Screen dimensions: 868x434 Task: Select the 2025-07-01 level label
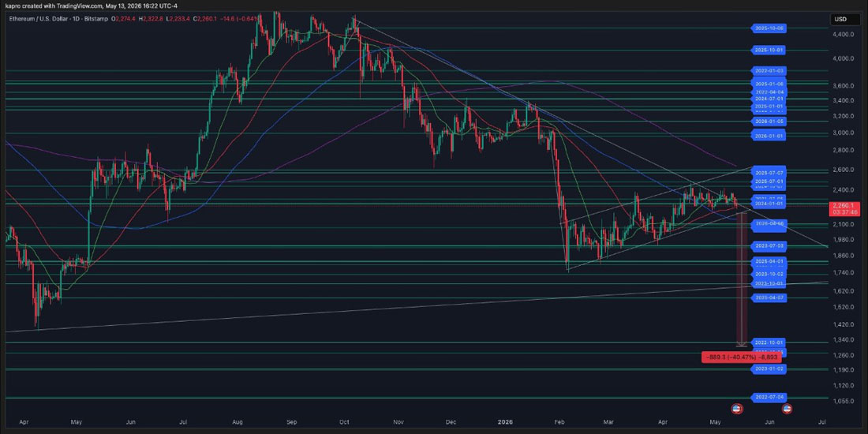point(769,181)
